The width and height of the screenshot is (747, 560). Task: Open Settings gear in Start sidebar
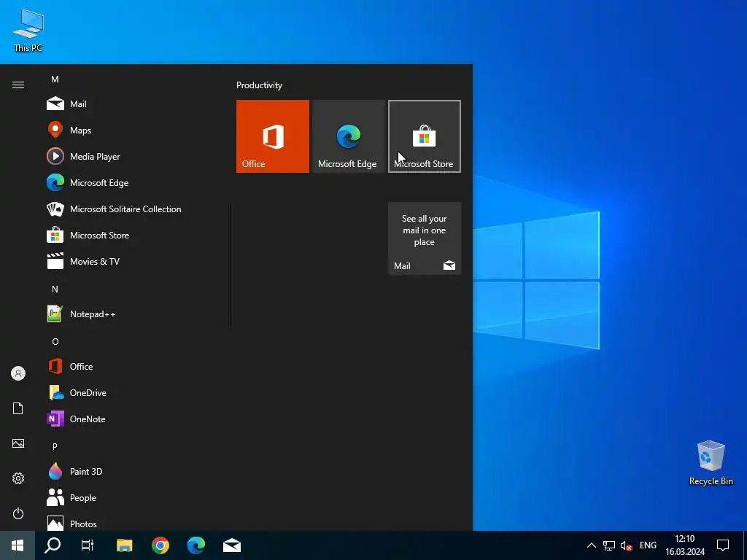pos(18,478)
